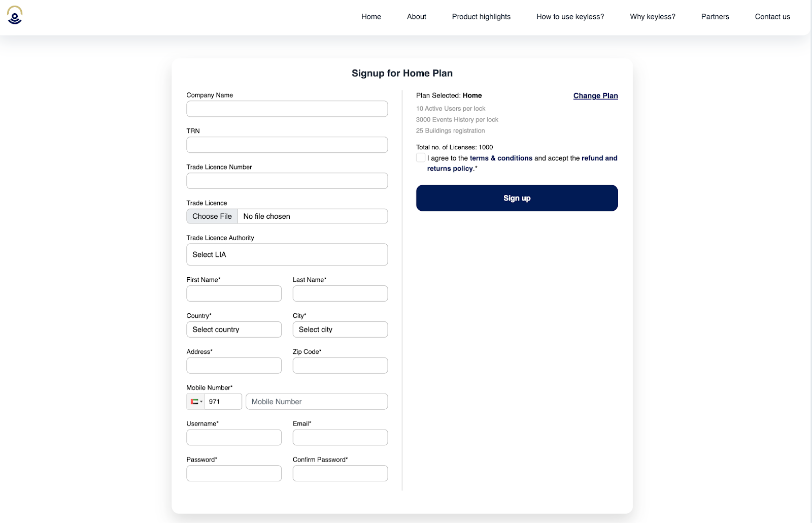812x523 pixels.
Task: Tick the terms & conditions agreement checkbox
Action: coord(421,158)
